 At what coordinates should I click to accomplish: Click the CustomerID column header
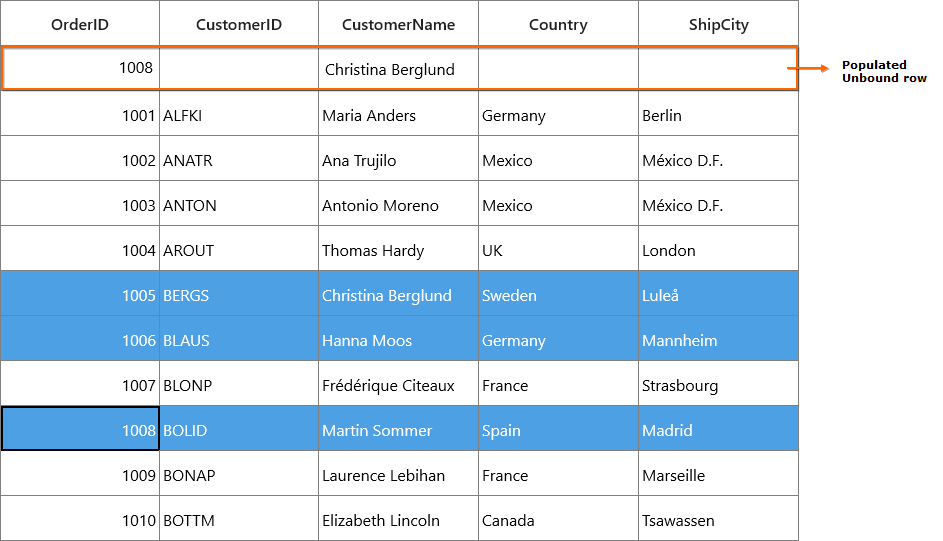tap(239, 23)
